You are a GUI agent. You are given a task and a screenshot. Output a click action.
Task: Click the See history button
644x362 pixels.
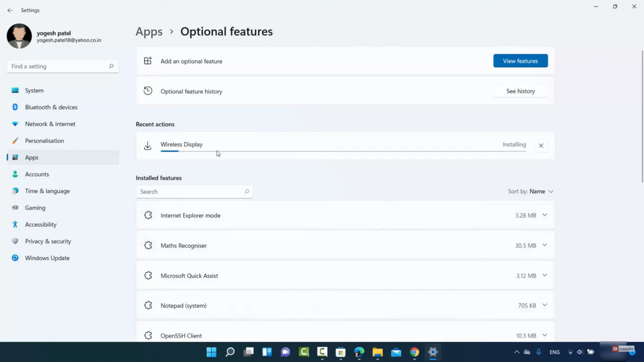tap(520, 91)
